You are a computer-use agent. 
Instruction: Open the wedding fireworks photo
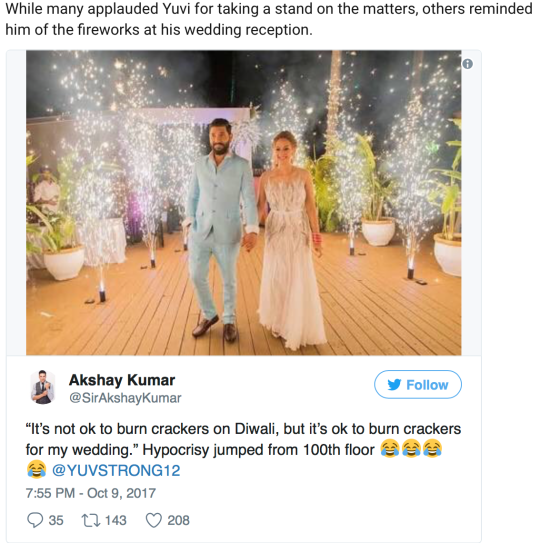point(244,203)
